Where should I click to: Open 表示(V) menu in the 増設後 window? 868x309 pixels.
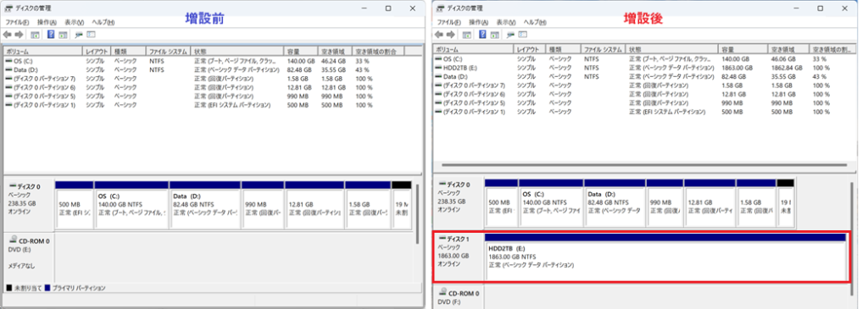[506, 22]
